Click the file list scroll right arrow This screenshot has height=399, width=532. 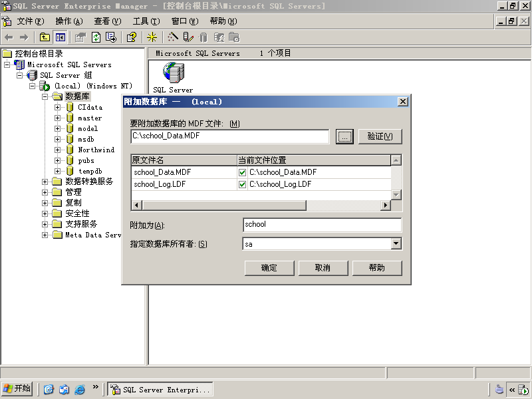pos(386,205)
